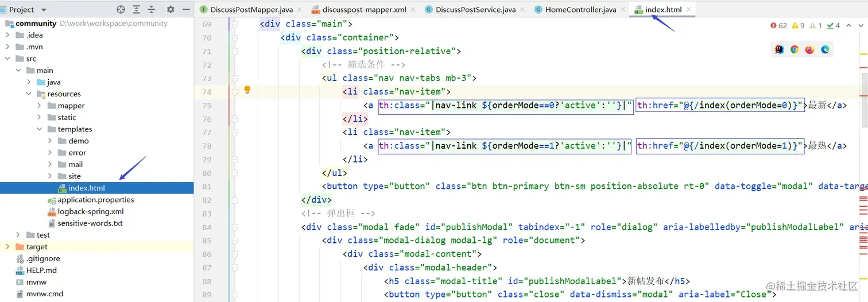Collapse the main folder chevron
The width and height of the screenshot is (868, 302).
(x=18, y=71)
